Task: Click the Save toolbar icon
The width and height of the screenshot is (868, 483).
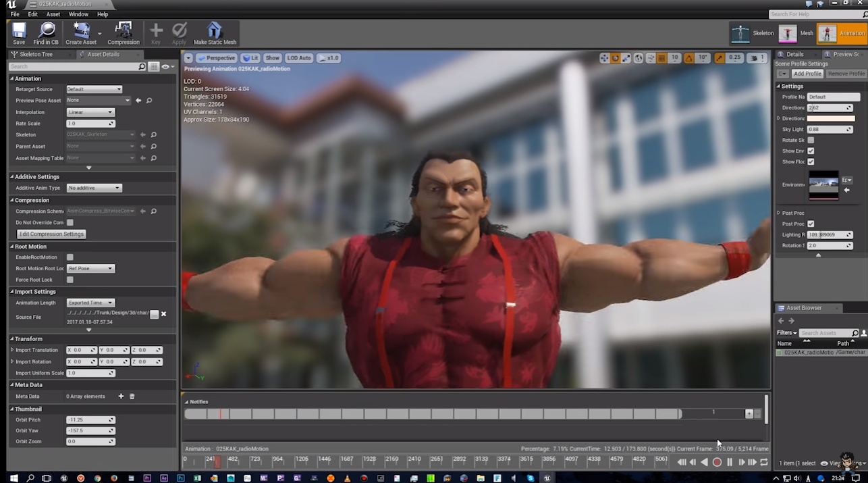Action: pyautogui.click(x=19, y=33)
